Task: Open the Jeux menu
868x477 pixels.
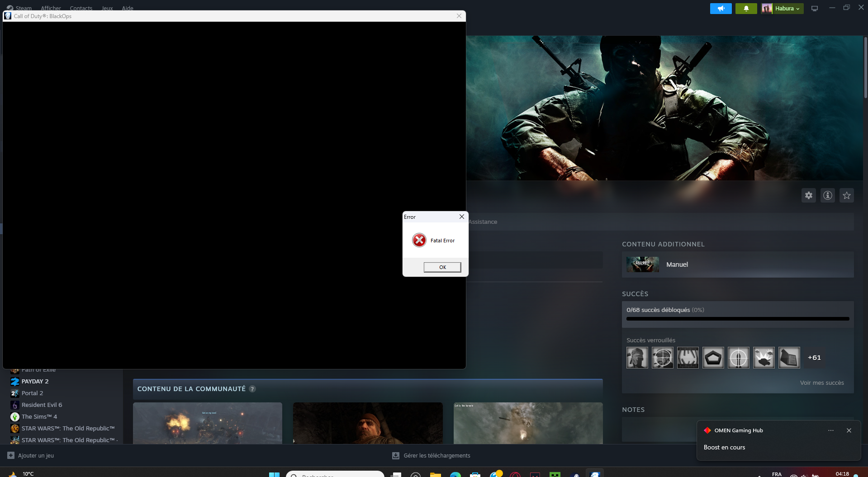Action: click(x=107, y=8)
